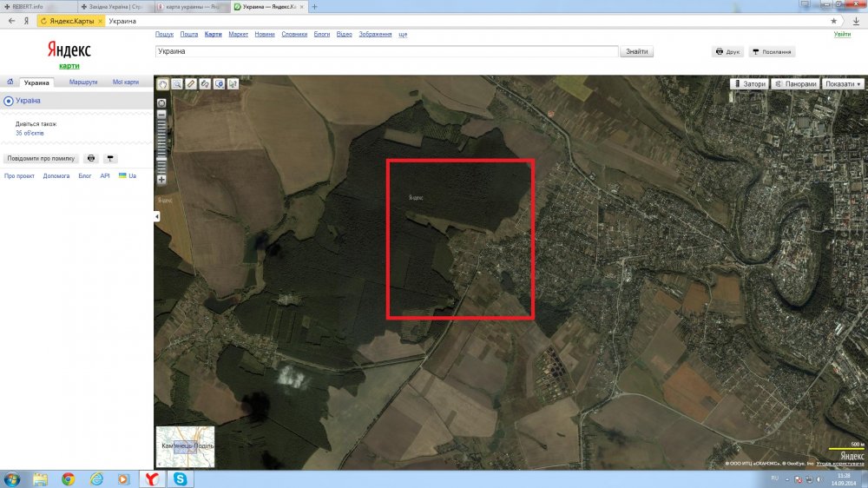The width and height of the screenshot is (868, 488).
Task: Open the Windows Start button
Action: point(11,479)
